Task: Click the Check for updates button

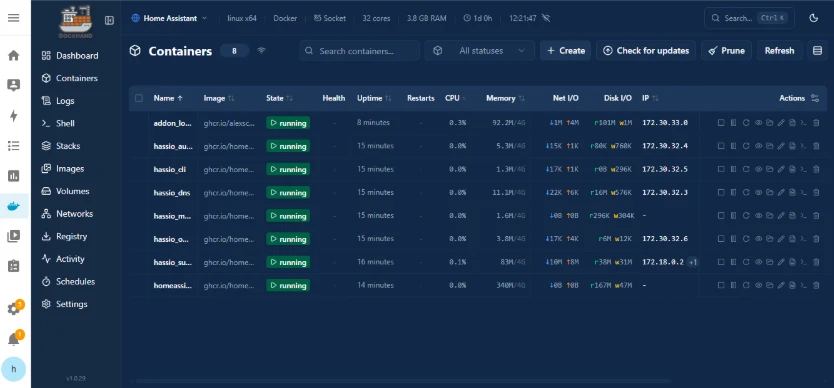Action: (646, 51)
